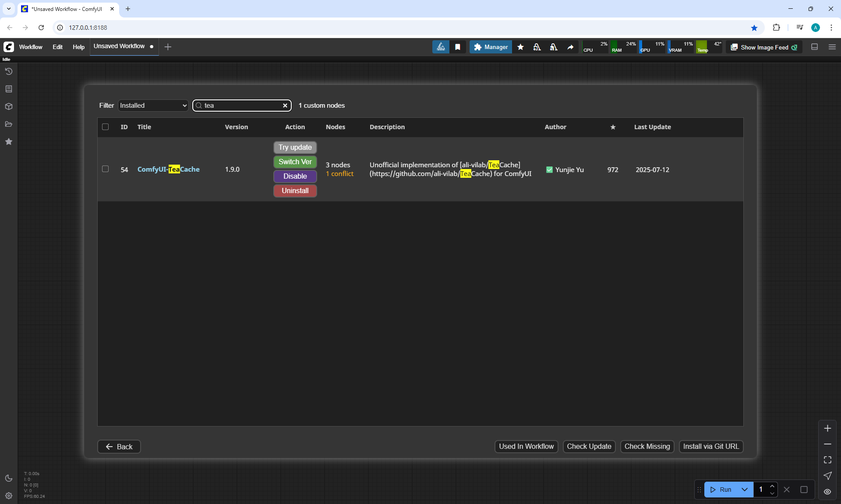Open the Installed filter dropdown

153,106
